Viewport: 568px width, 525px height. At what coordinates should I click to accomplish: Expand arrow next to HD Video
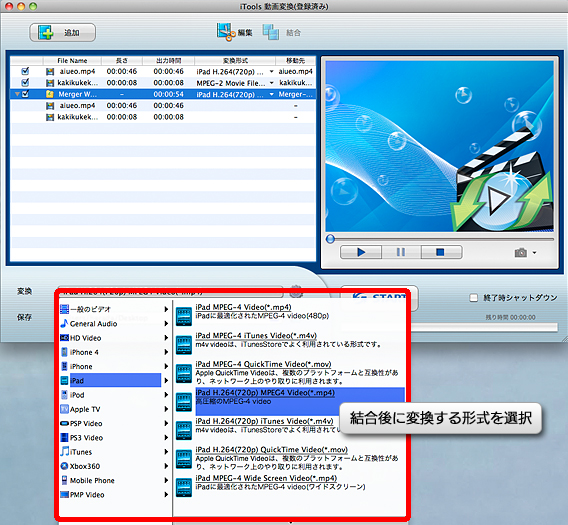(166, 338)
